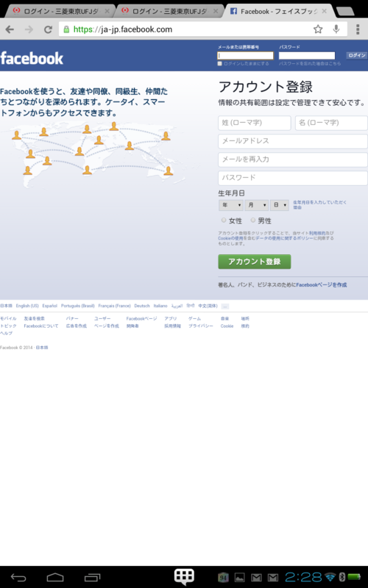The width and height of the screenshot is (368, 588).
Task: Click the signup パスワード field below メールを再入力
Action: (293, 178)
